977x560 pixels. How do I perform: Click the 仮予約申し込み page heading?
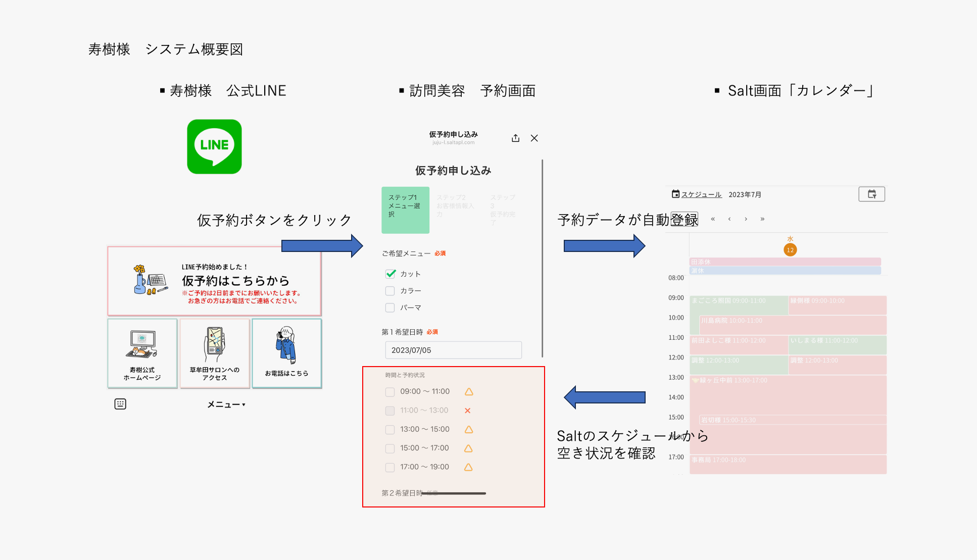click(453, 171)
